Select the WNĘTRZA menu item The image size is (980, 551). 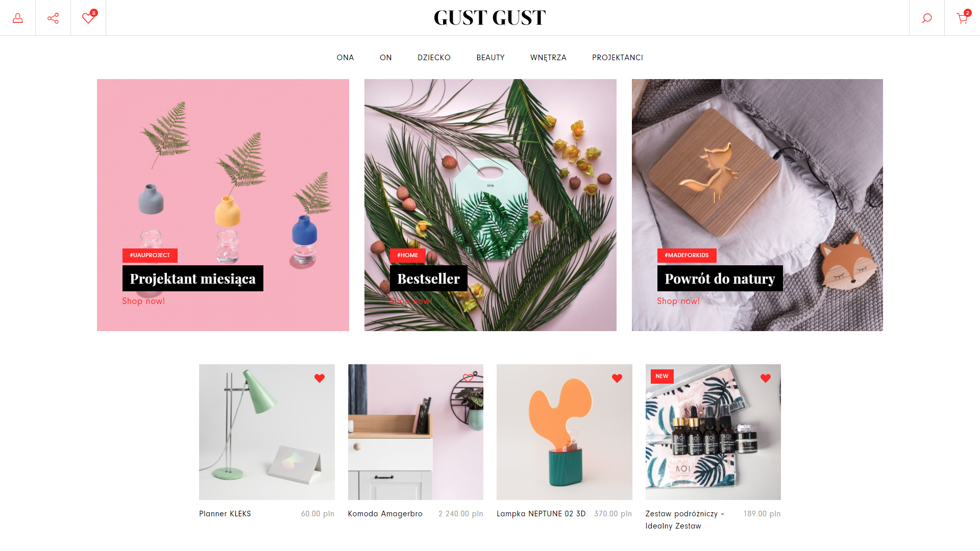coord(548,58)
